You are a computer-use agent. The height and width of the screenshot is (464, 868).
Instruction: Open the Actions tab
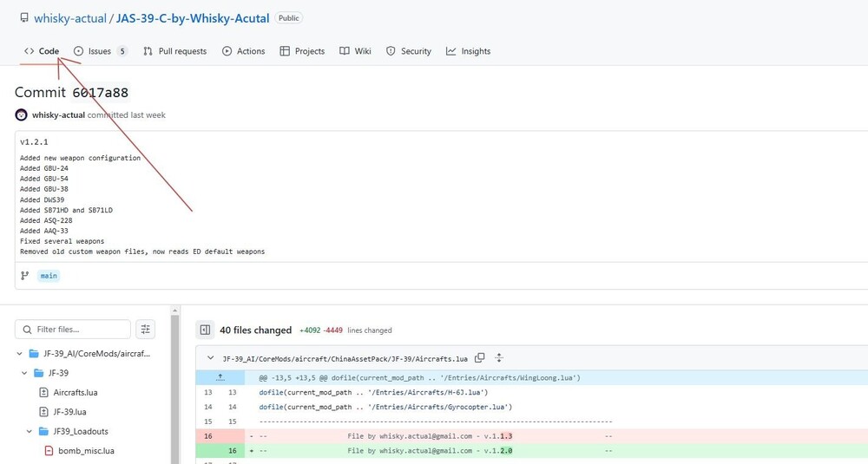pos(243,51)
